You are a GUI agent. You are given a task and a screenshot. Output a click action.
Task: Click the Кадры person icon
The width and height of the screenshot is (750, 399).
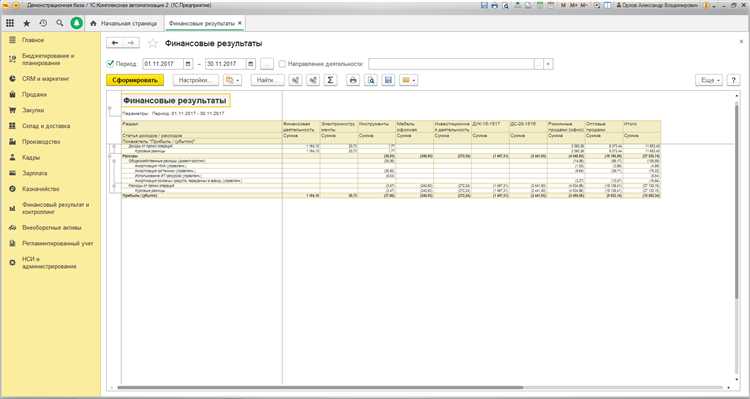[x=12, y=157]
